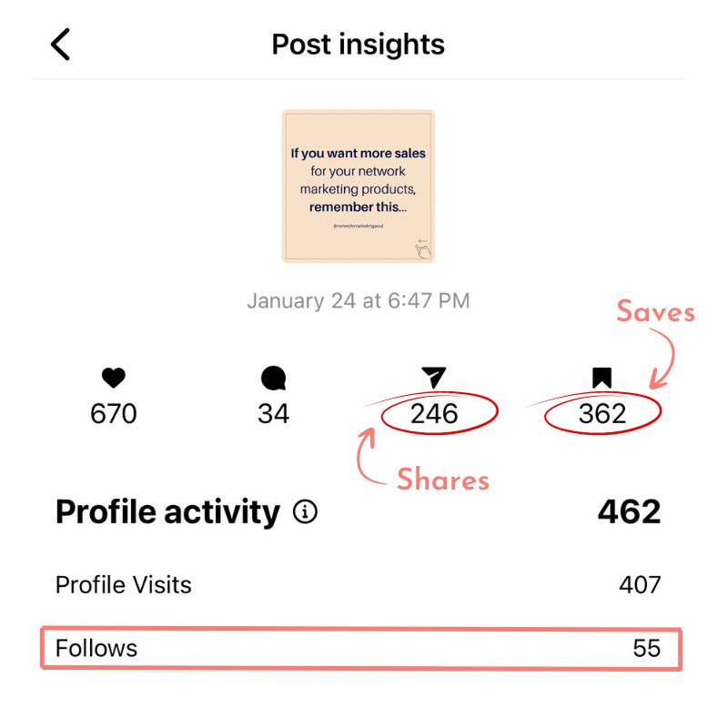Viewport: 717px width, 728px height.
Task: Tap the pointing hand icon on the post
Action: click(x=422, y=249)
